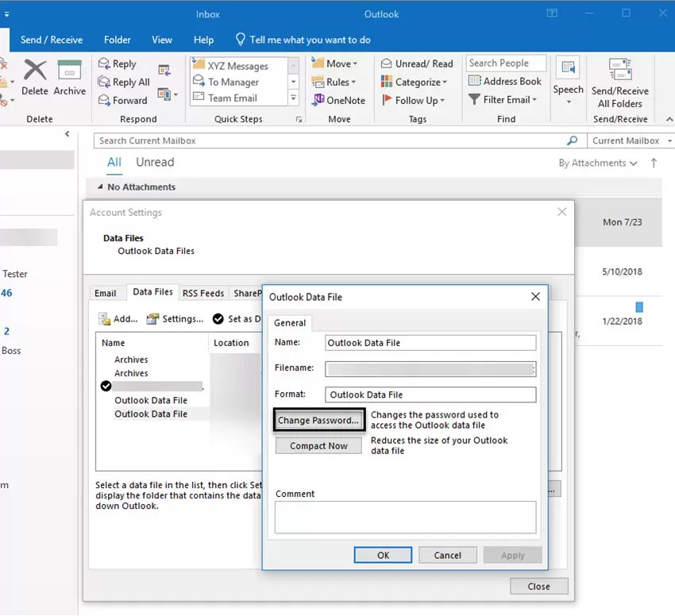The image size is (675, 616).
Task: Click OK in Outlook Data File dialog
Action: pyautogui.click(x=383, y=556)
